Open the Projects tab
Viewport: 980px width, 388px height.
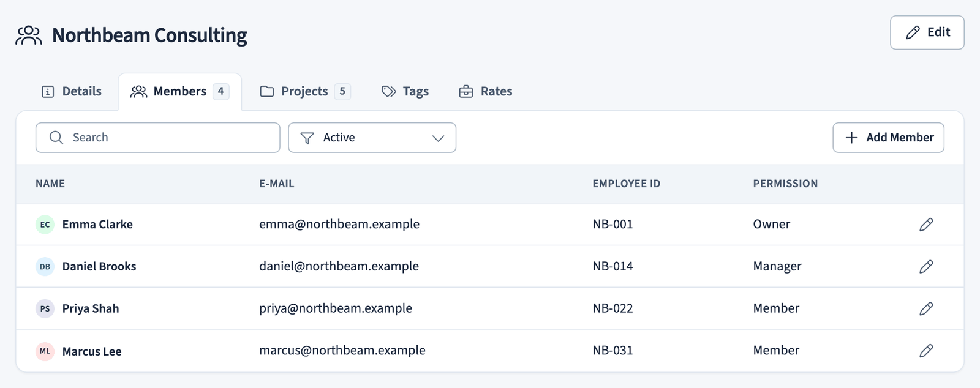[x=305, y=92]
